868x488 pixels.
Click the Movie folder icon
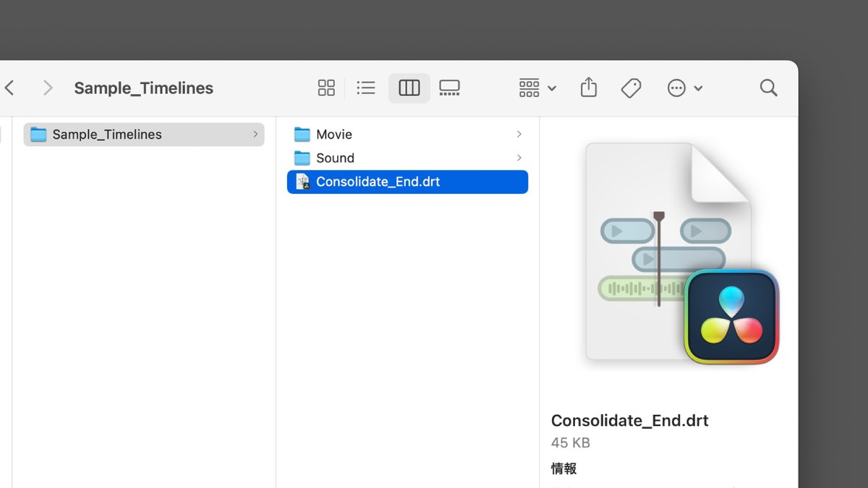[302, 134]
